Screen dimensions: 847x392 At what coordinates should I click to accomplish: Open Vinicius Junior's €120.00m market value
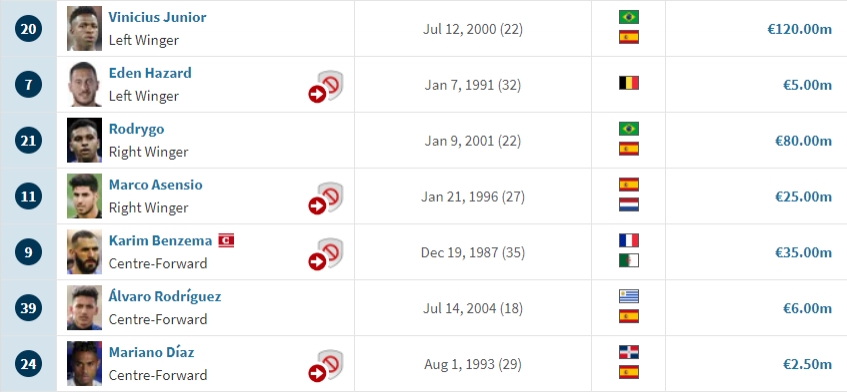[x=799, y=29]
